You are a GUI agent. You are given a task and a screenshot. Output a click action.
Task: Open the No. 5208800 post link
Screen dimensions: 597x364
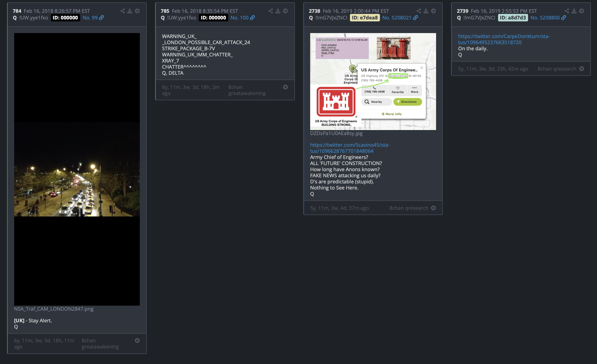point(548,18)
